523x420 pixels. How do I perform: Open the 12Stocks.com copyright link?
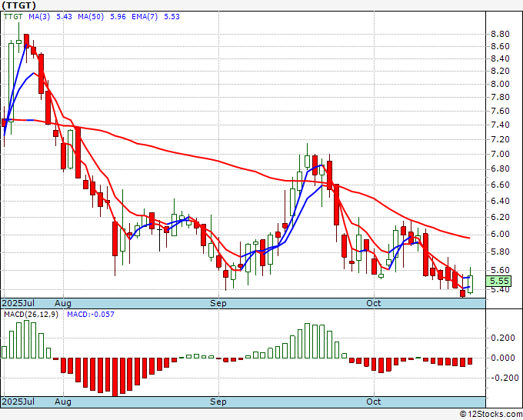tap(491, 415)
